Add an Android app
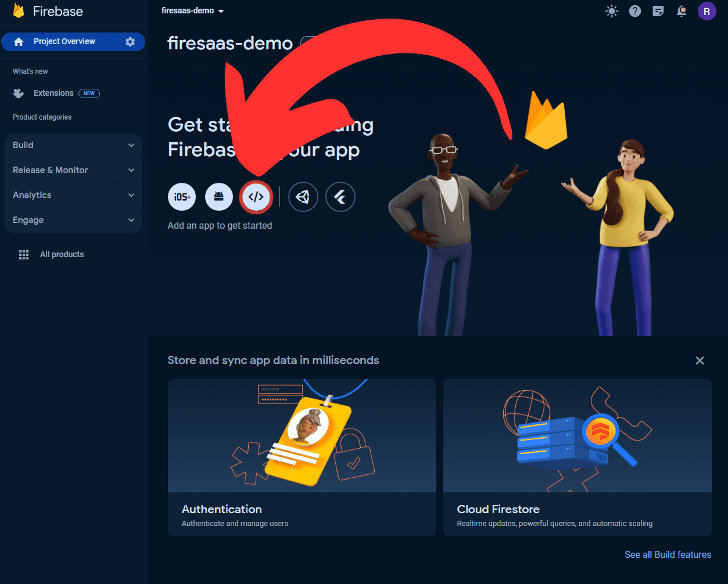 point(219,197)
